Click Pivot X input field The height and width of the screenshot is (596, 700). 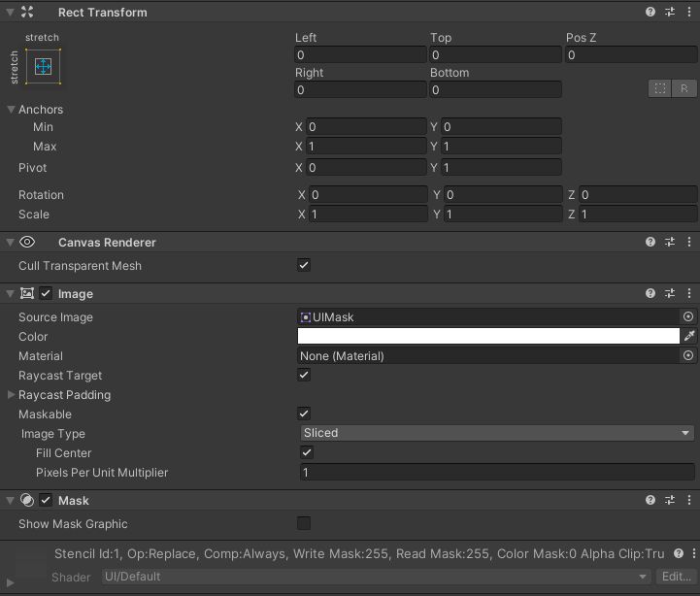tap(366, 167)
